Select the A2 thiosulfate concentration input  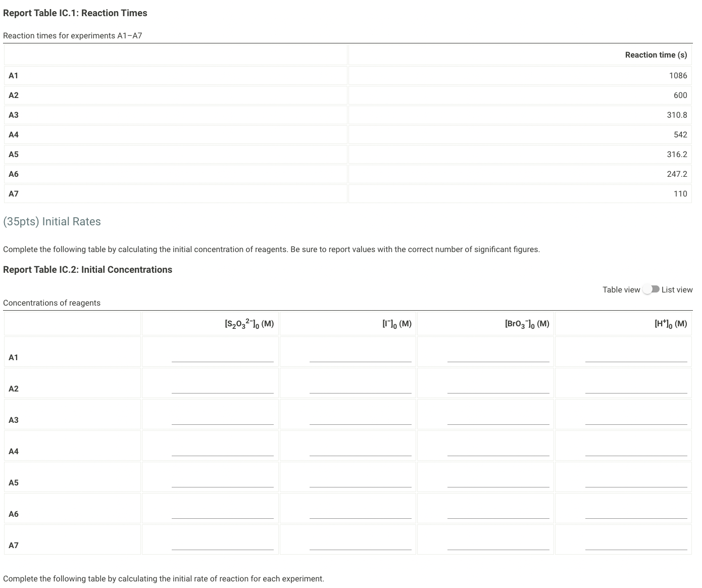(223, 387)
